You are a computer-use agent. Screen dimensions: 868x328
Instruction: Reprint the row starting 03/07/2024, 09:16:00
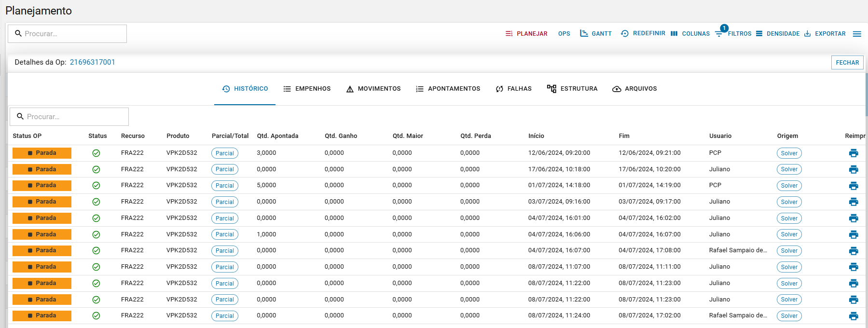point(854,202)
